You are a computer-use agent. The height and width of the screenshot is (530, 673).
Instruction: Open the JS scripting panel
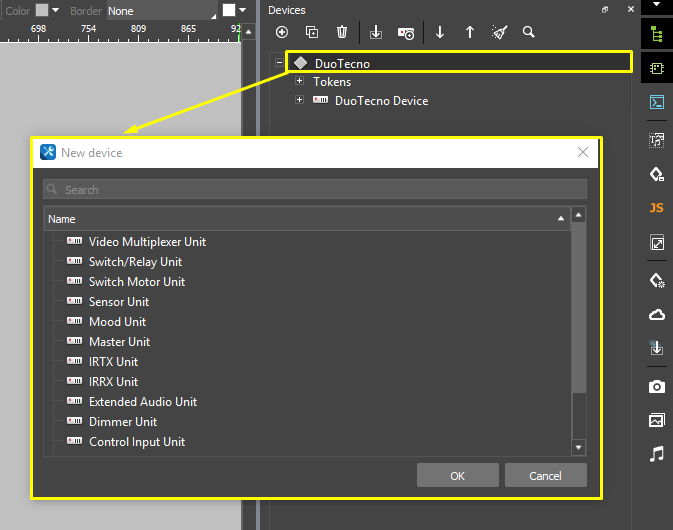point(656,208)
